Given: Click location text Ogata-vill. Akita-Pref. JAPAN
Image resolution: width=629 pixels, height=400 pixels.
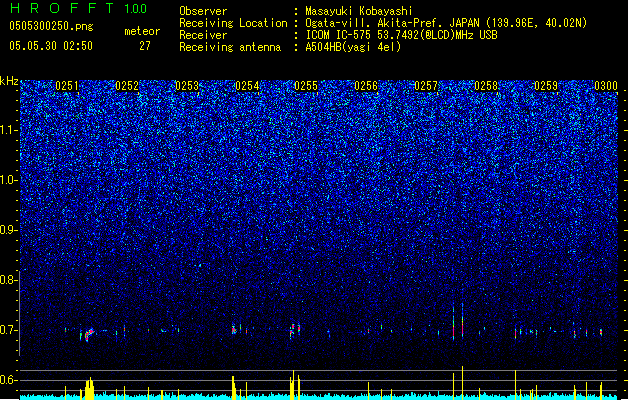Looking at the screenshot, I should tap(394, 23).
